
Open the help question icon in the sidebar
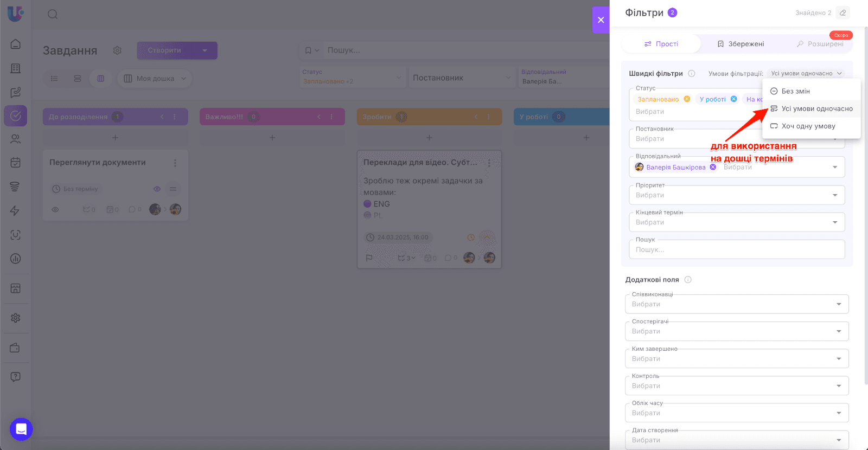point(16,377)
